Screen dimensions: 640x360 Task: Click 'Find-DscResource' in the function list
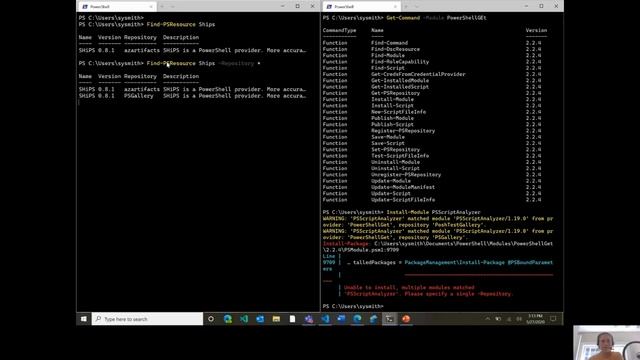pos(395,49)
